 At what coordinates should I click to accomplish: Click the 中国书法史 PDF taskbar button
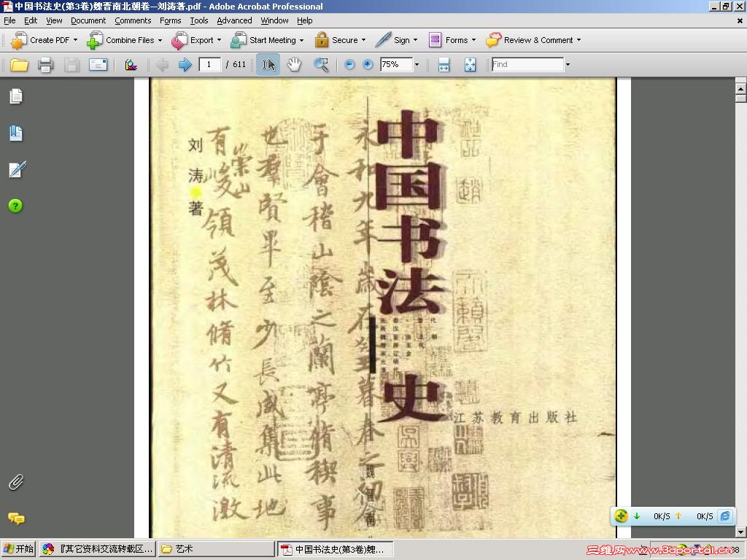(x=336, y=549)
